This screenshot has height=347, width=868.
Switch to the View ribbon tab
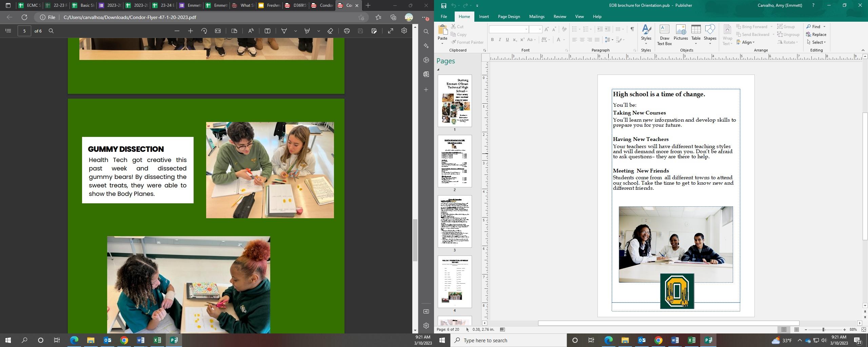coord(579,17)
